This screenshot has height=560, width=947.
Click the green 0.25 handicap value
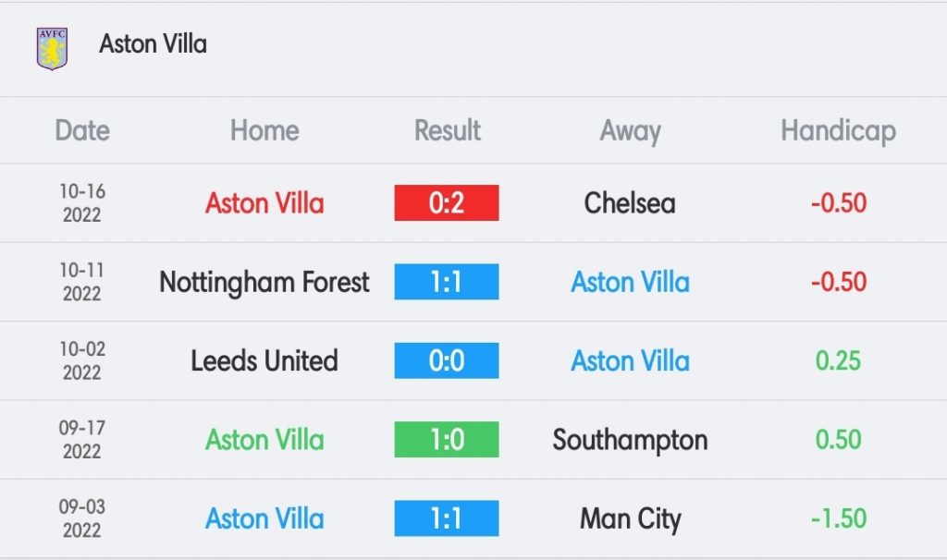pos(838,361)
